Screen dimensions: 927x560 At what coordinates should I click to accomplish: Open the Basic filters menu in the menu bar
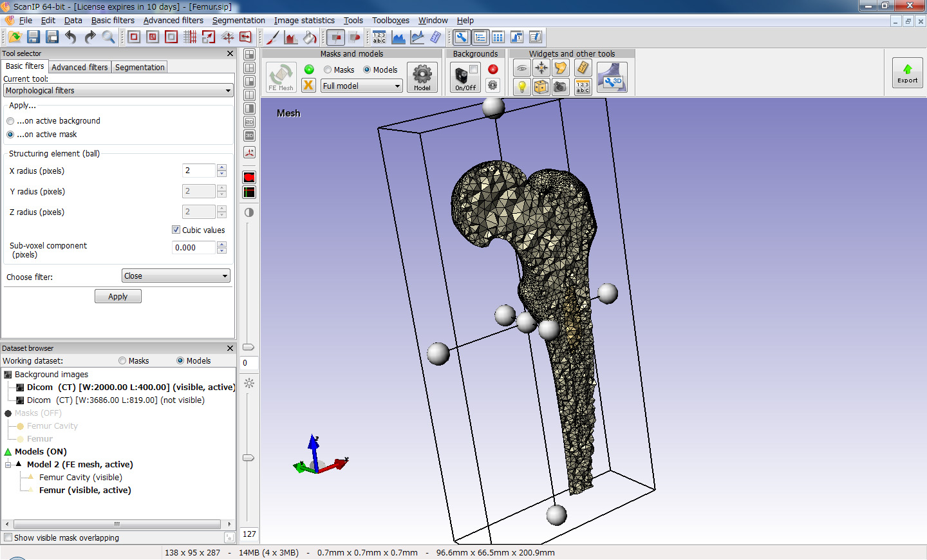(x=113, y=21)
